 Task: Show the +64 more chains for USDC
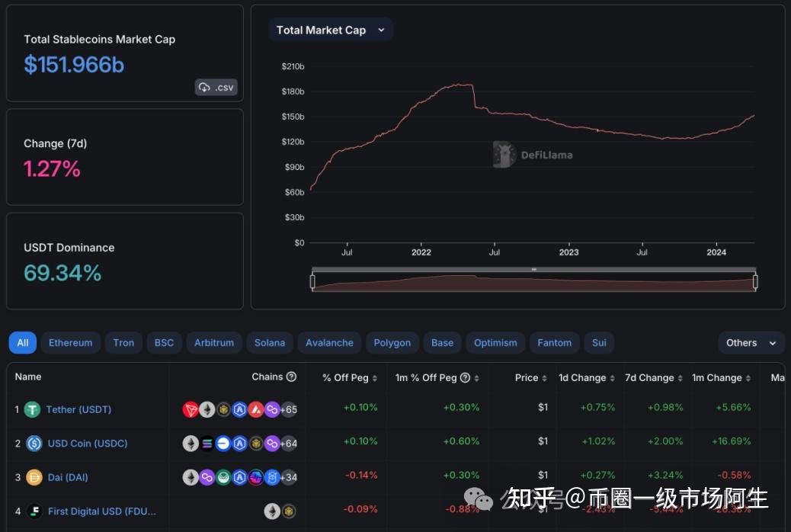[x=289, y=444]
